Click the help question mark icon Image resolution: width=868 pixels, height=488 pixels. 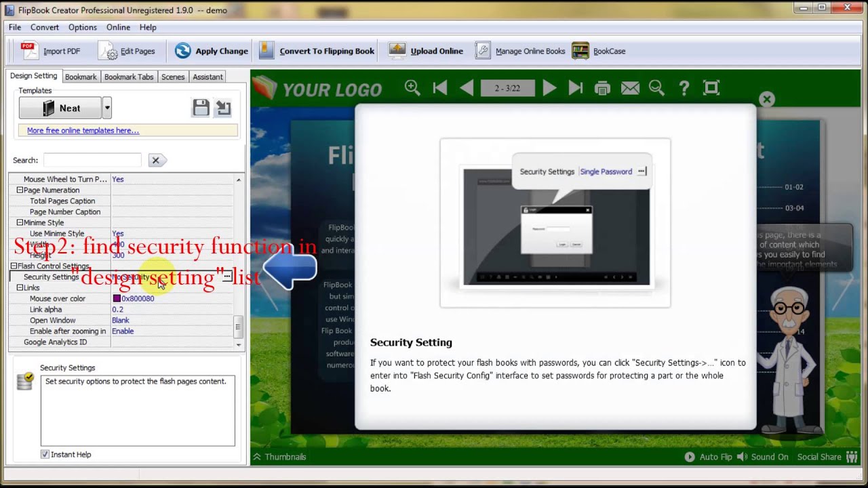point(684,87)
